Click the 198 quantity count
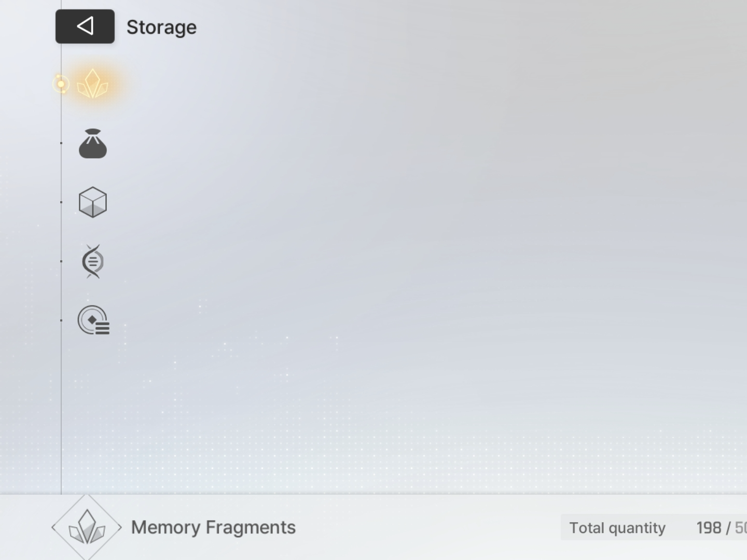The width and height of the screenshot is (747, 560). tap(709, 528)
